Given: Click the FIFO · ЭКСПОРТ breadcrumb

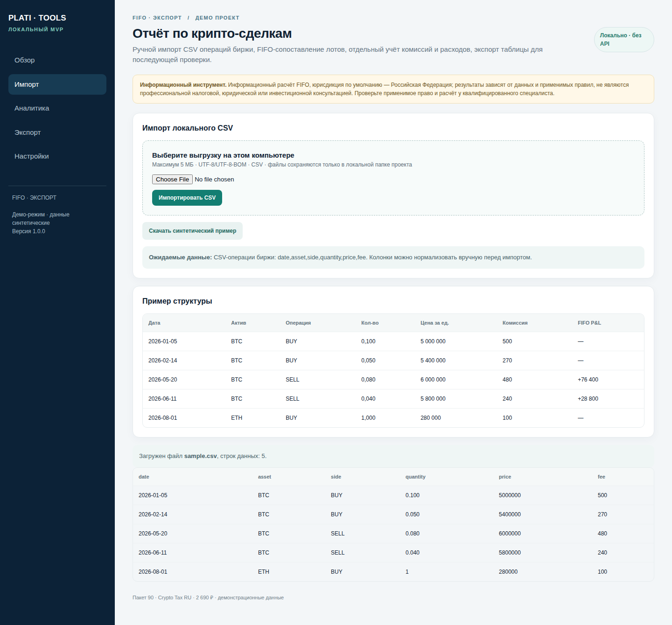Looking at the screenshot, I should click(157, 18).
